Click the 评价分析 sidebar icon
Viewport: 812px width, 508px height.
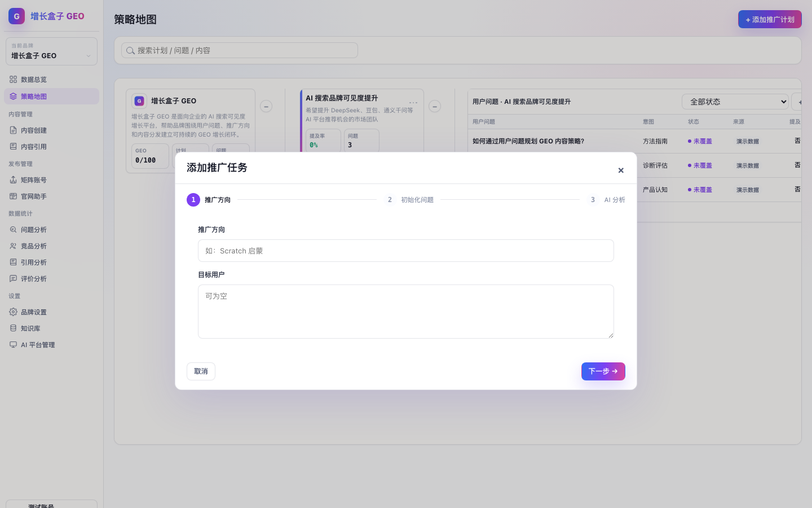click(x=13, y=279)
